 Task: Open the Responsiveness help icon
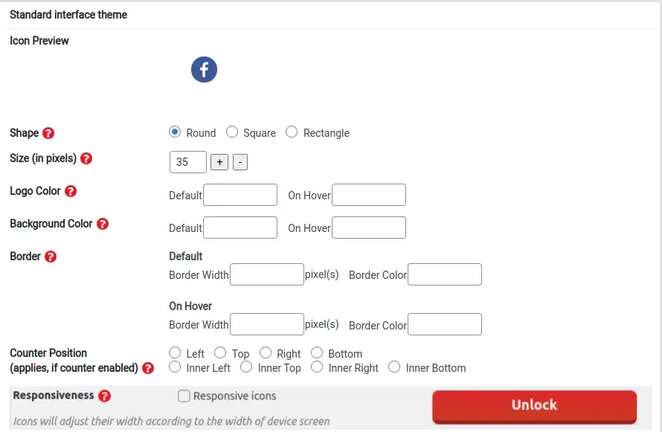[104, 396]
